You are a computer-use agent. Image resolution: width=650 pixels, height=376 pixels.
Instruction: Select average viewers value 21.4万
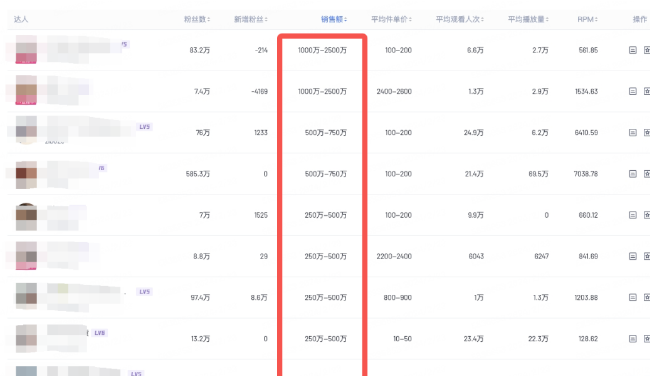tap(474, 174)
